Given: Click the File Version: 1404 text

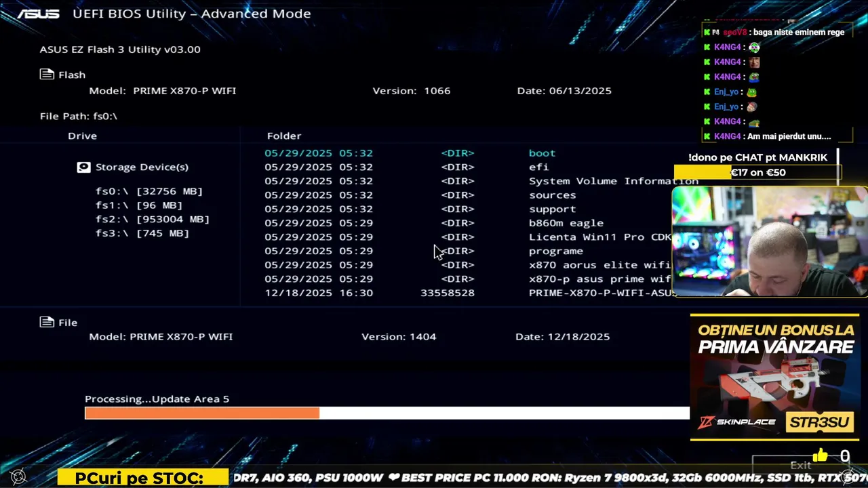Looking at the screenshot, I should [x=399, y=336].
